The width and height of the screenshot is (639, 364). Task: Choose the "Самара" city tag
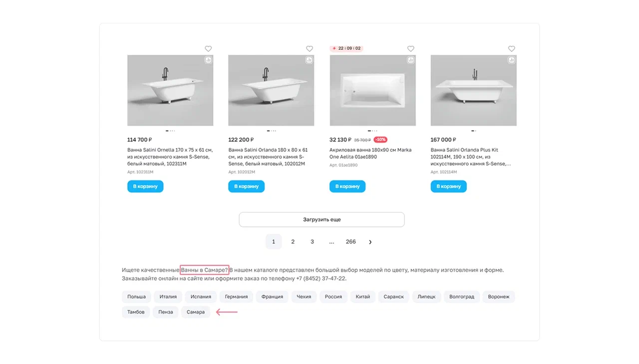tap(196, 312)
